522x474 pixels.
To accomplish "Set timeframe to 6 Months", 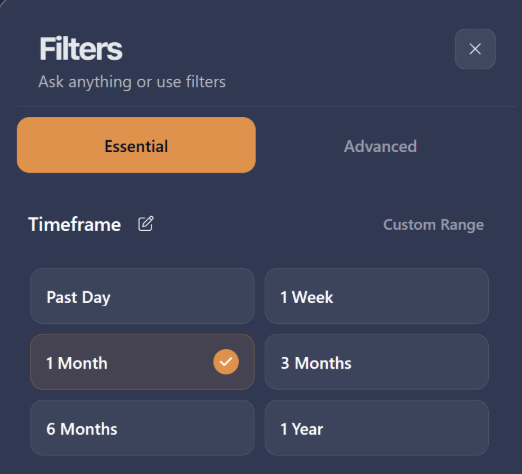I will 142,428.
